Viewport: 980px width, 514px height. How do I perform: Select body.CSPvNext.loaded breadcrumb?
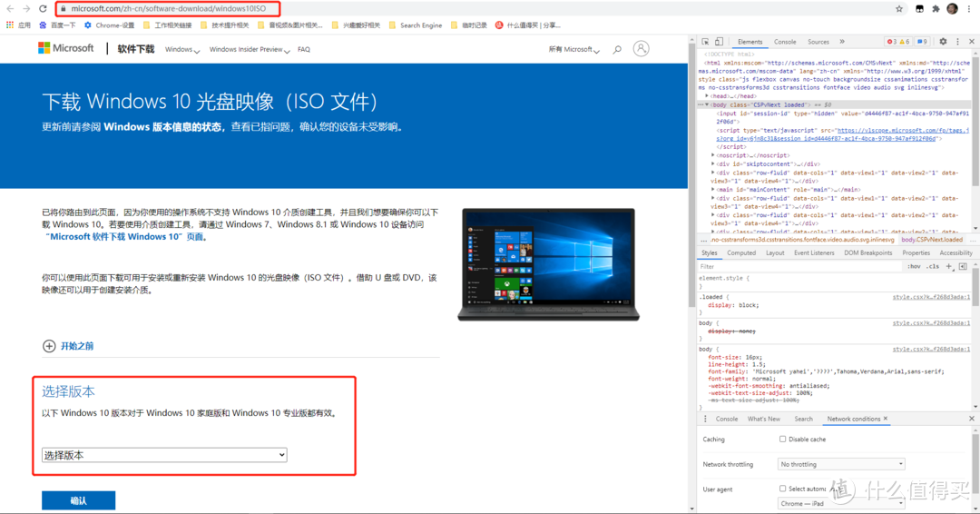(931, 240)
